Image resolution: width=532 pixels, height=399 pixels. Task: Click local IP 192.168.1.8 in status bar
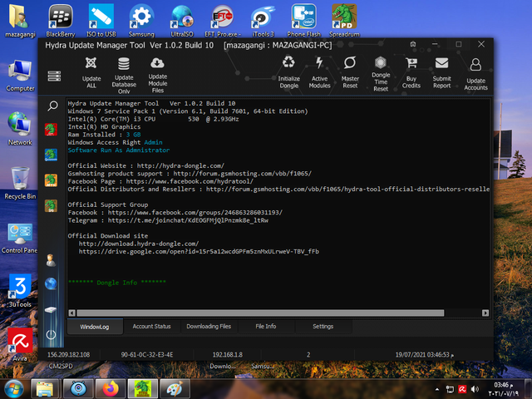click(x=227, y=355)
